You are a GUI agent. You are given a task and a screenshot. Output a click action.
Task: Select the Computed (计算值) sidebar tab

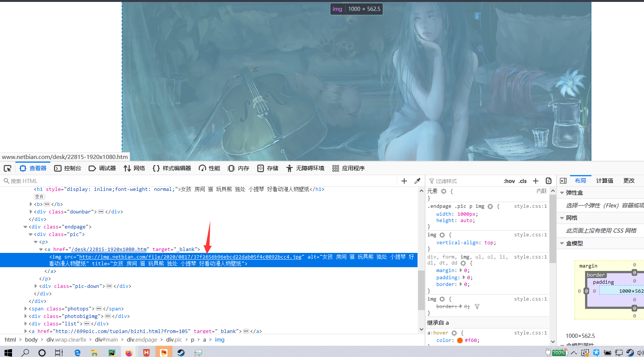[x=605, y=181]
